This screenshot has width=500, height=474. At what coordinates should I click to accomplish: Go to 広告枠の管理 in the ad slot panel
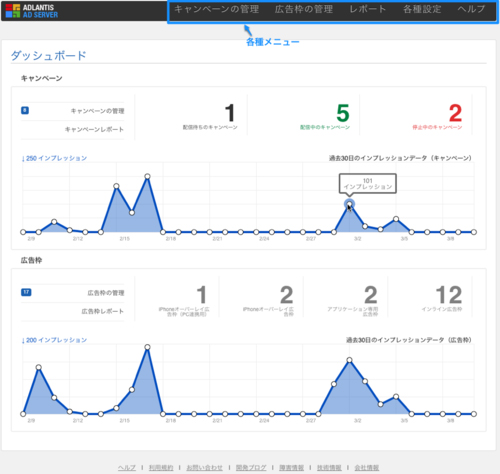106,293
